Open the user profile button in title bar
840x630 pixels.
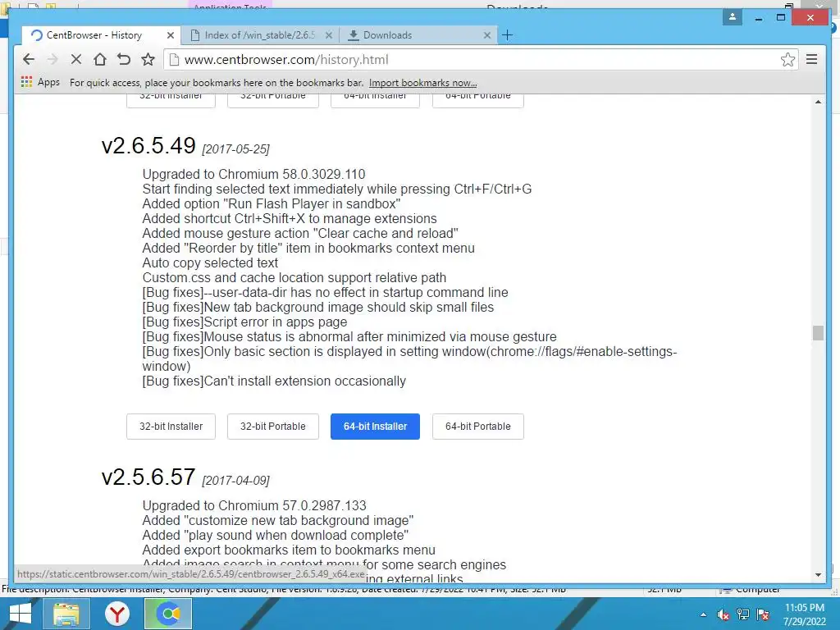(x=733, y=17)
